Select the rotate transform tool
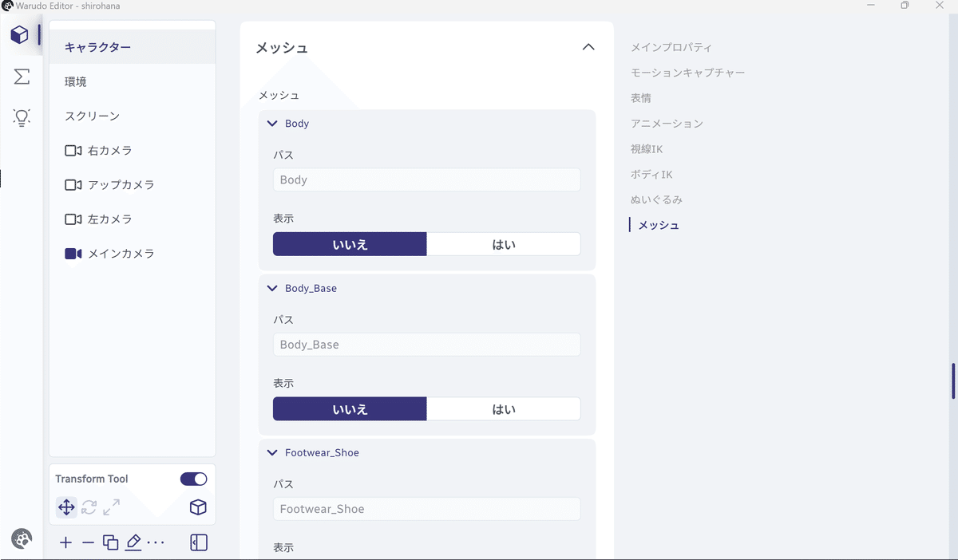958x560 pixels. pos(89,507)
